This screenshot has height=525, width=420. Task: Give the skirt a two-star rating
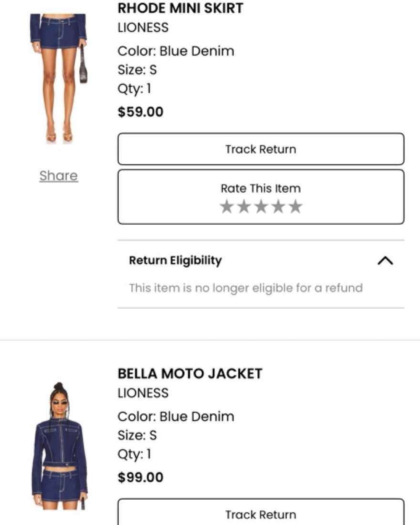click(x=243, y=207)
